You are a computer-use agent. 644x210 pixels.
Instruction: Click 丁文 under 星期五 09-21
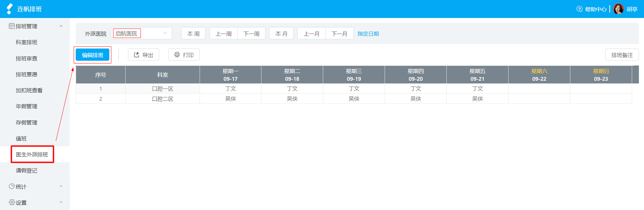click(x=477, y=89)
